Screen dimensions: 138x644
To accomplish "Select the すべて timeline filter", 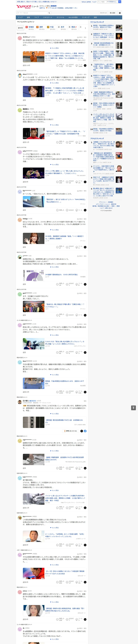I will [21, 28].
